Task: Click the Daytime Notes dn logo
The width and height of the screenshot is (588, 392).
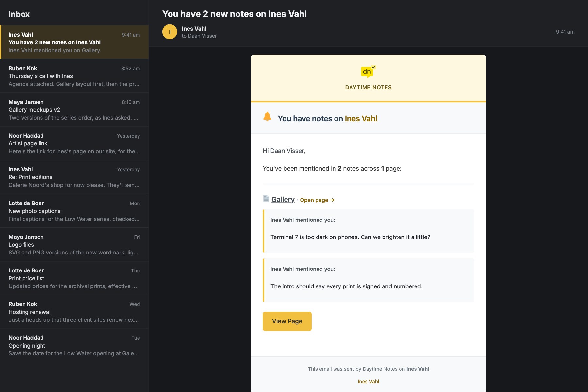Action: (368, 72)
